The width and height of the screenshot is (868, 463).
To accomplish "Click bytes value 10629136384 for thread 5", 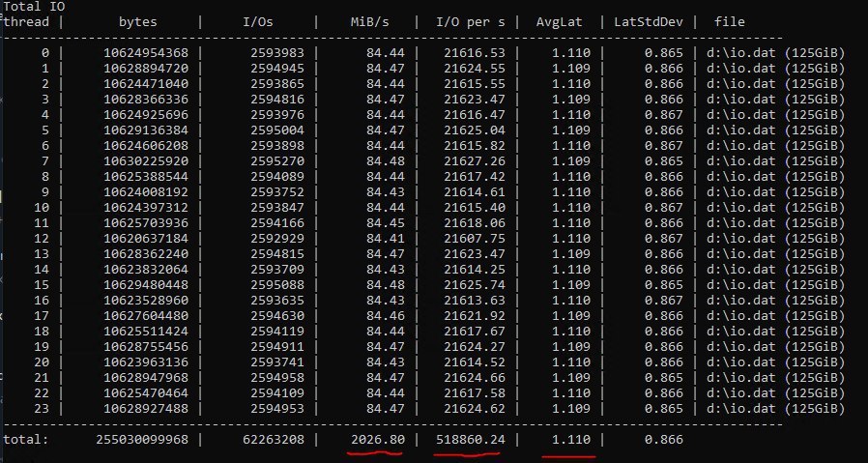I will coord(146,130).
